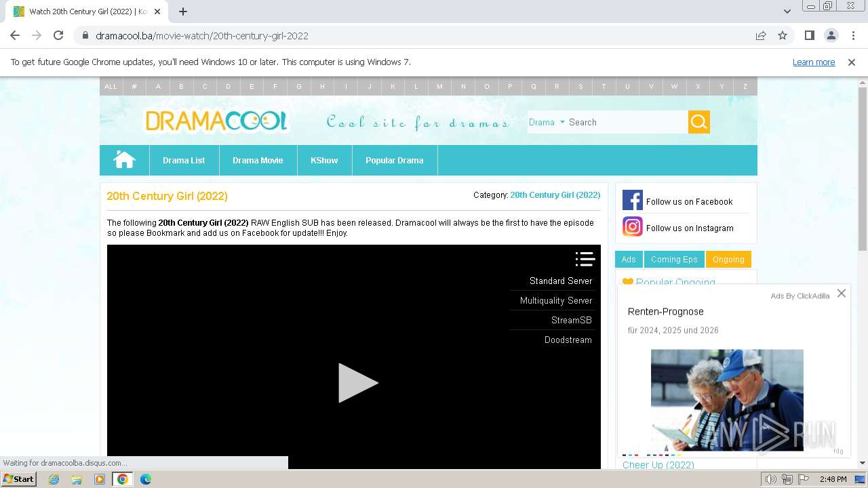
Task: Open the Windows Start button
Action: [19, 479]
